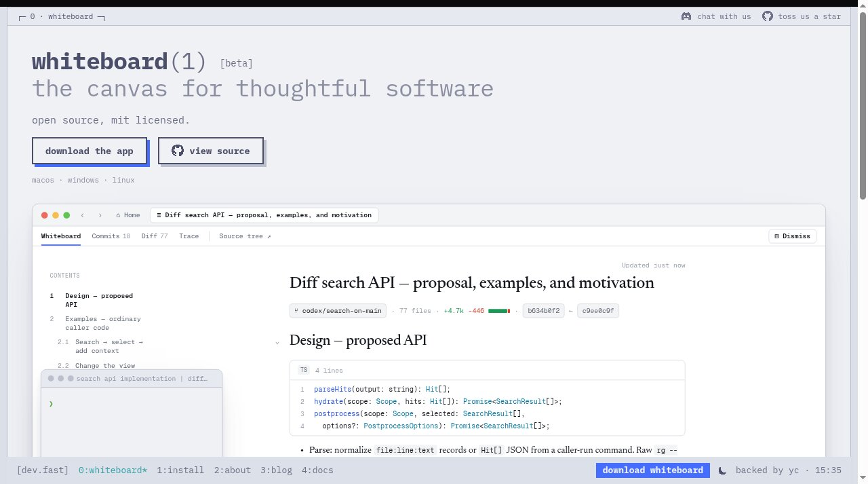Jump to contents item 2.2 Change the view

(96, 366)
